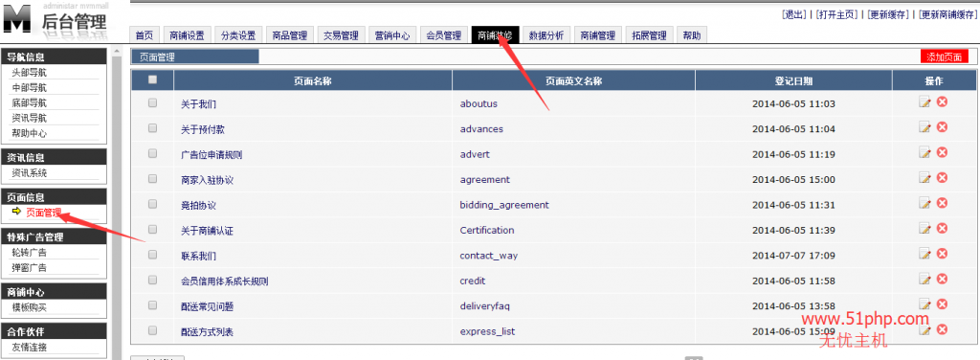Open the 数据分析 tab
The width and height of the screenshot is (980, 360).
pos(546,35)
